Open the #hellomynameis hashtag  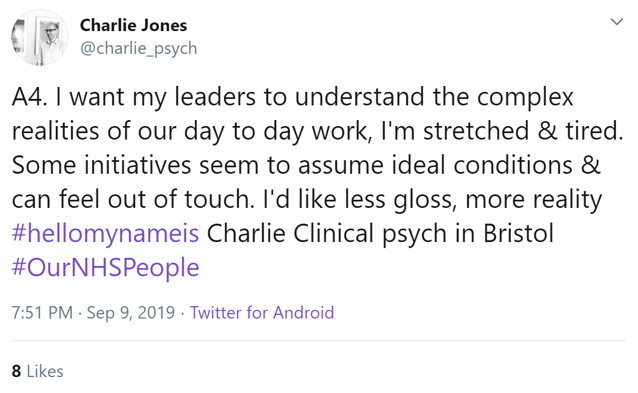coord(105,234)
